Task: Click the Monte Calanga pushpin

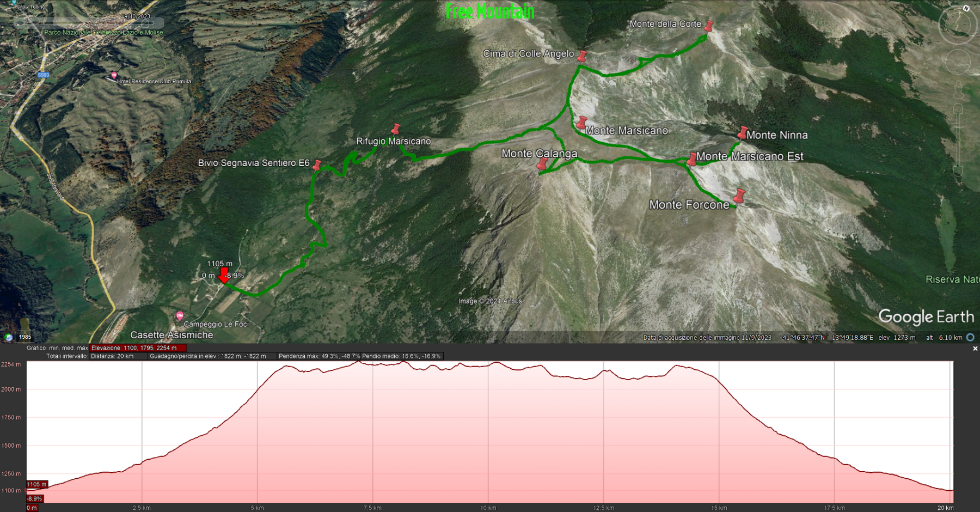Action: coord(542,164)
